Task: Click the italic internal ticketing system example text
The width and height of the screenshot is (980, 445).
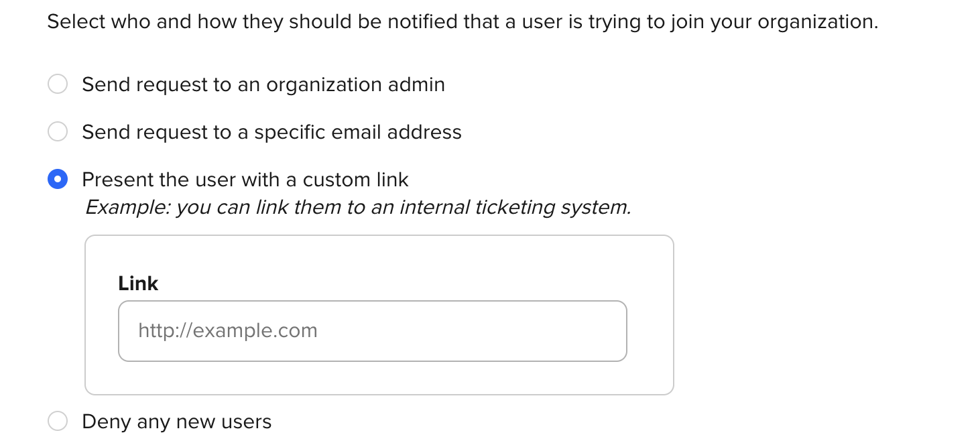Action: point(358,207)
